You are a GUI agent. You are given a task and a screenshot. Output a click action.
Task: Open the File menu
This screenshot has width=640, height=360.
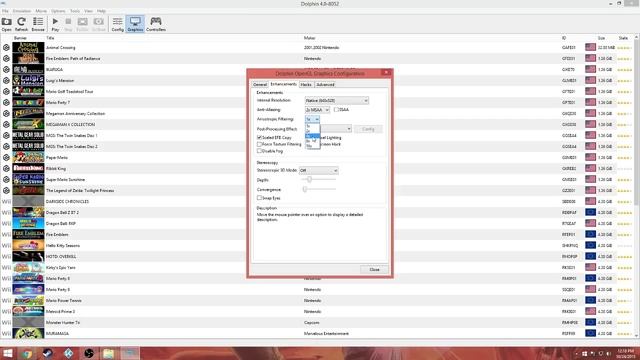[x=5, y=11]
